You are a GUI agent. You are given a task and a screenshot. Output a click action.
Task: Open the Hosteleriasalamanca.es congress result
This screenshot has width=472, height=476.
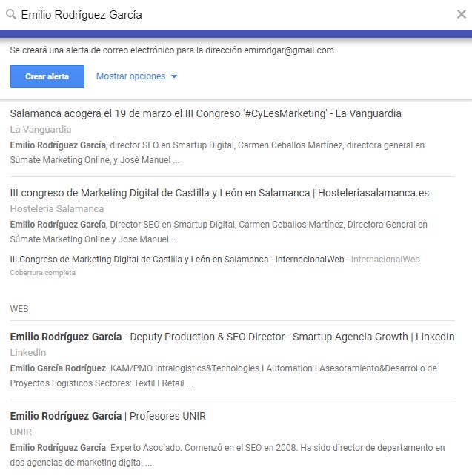[x=219, y=193]
